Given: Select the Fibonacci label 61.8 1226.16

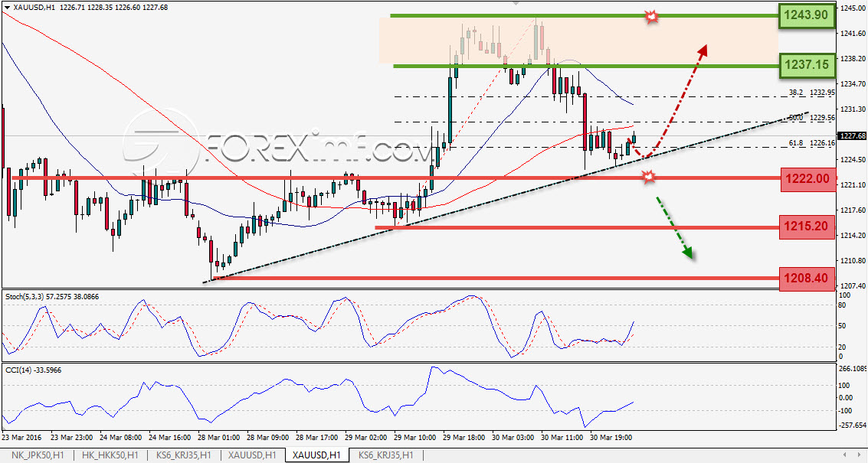Looking at the screenshot, I should tap(811, 143).
